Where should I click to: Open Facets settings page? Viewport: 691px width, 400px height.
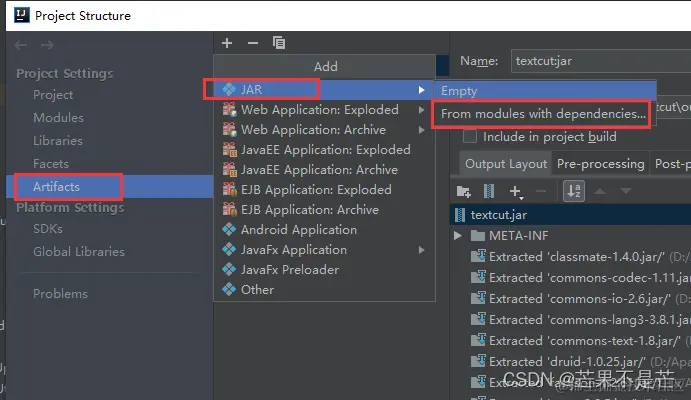[x=51, y=163]
